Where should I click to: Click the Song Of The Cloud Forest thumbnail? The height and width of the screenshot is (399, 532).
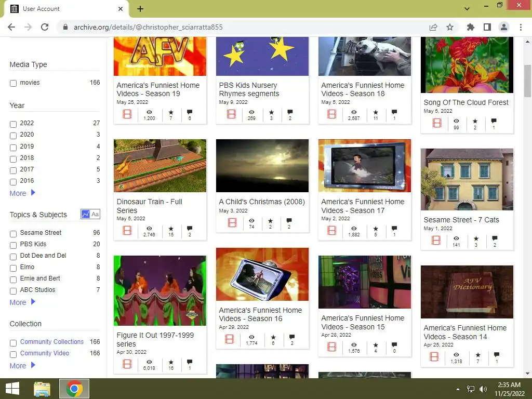pos(467,65)
